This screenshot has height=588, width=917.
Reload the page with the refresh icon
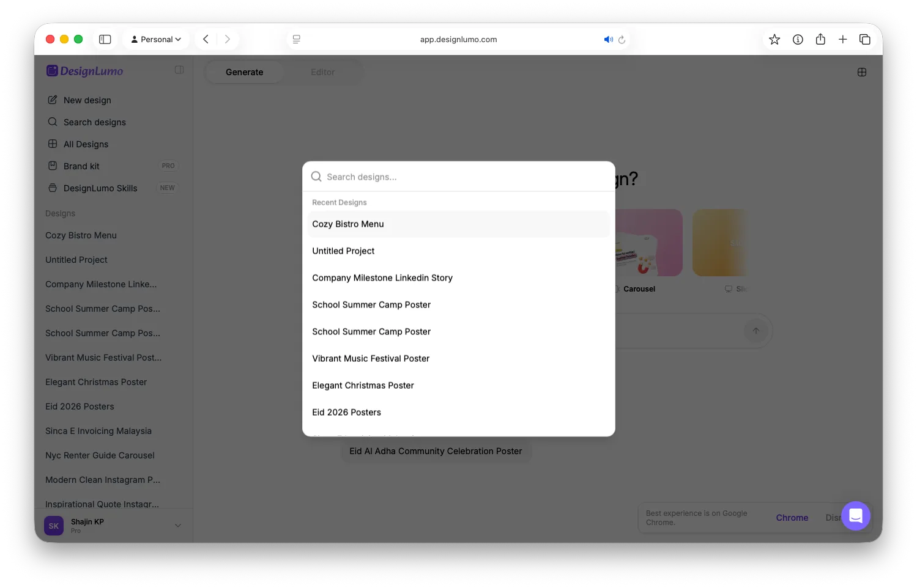pos(622,40)
